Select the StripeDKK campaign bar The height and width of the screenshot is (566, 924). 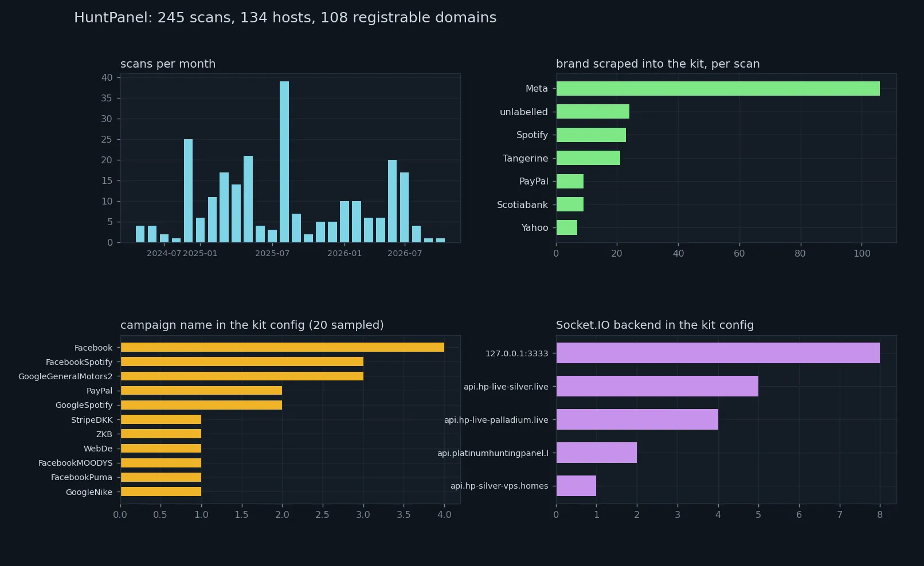(161, 419)
